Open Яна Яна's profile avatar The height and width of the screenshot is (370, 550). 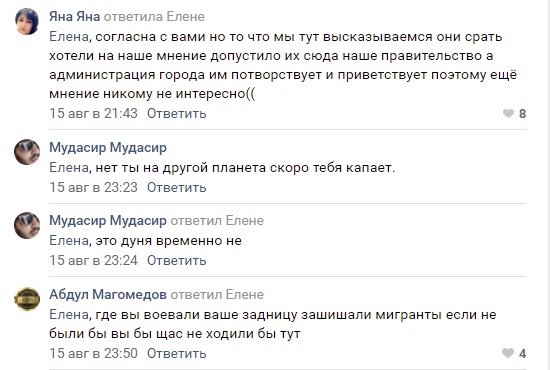27,21
